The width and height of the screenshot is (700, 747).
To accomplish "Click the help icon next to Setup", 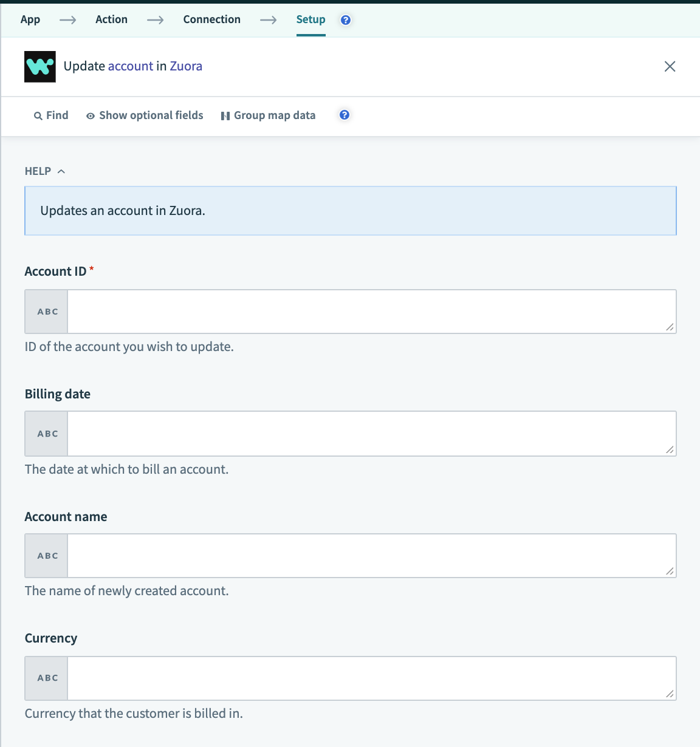I will point(345,19).
